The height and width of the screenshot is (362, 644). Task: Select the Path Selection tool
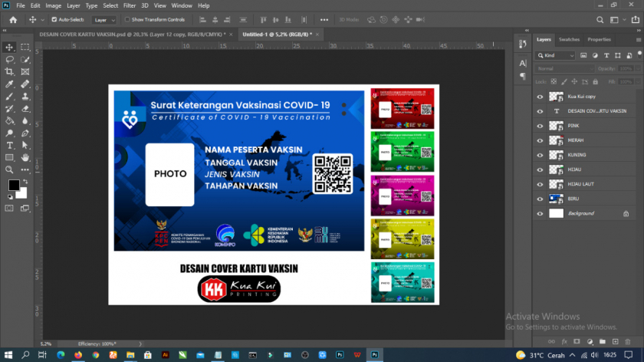tap(25, 146)
